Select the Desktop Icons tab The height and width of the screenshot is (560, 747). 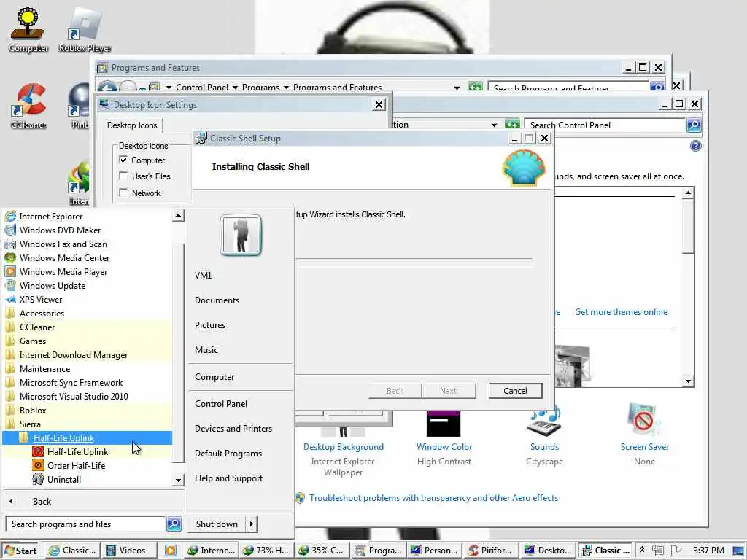(132, 125)
